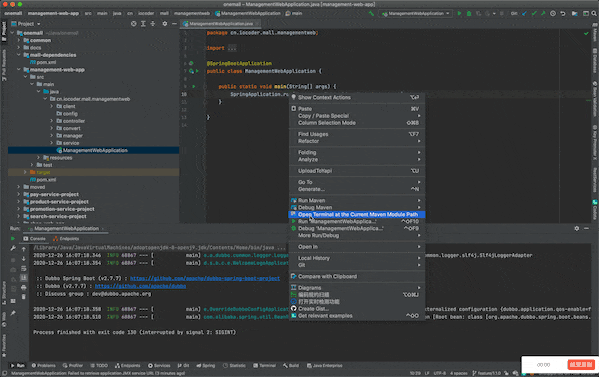Open Project panel gear settings
The height and width of the screenshot is (377, 599).
pos(165,24)
